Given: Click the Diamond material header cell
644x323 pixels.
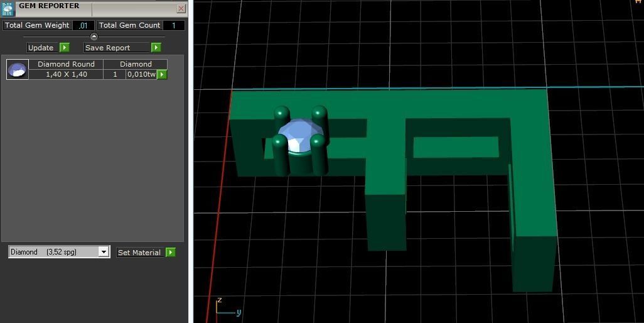Looking at the screenshot, I should 136,64.
